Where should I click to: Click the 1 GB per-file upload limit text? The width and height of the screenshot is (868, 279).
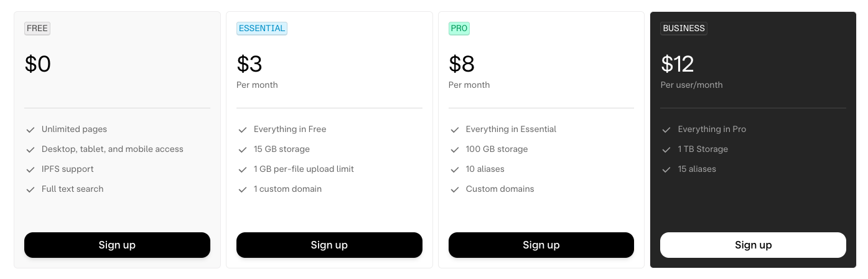[304, 169]
